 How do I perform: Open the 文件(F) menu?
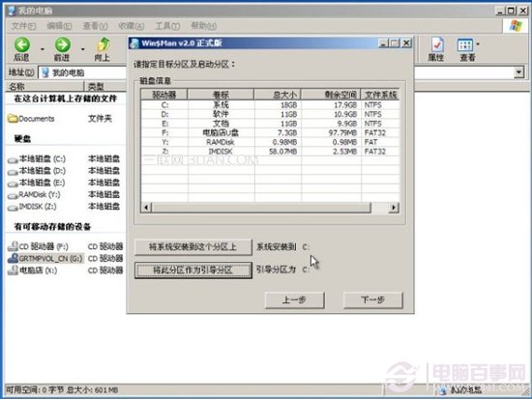[23, 26]
